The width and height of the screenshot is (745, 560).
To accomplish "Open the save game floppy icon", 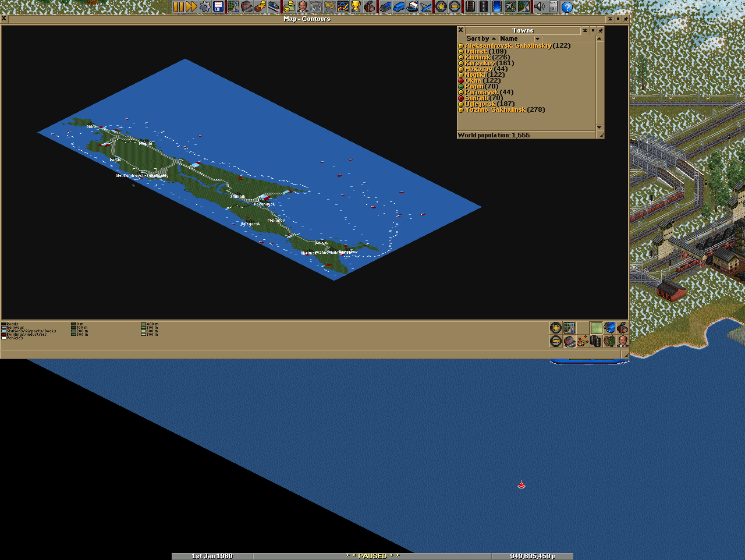I will point(218,7).
